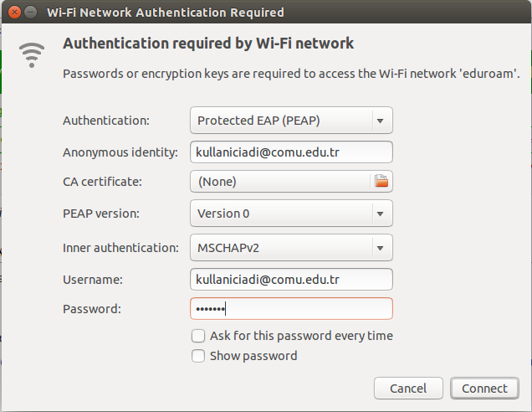Click the Show password label text

tap(253, 356)
